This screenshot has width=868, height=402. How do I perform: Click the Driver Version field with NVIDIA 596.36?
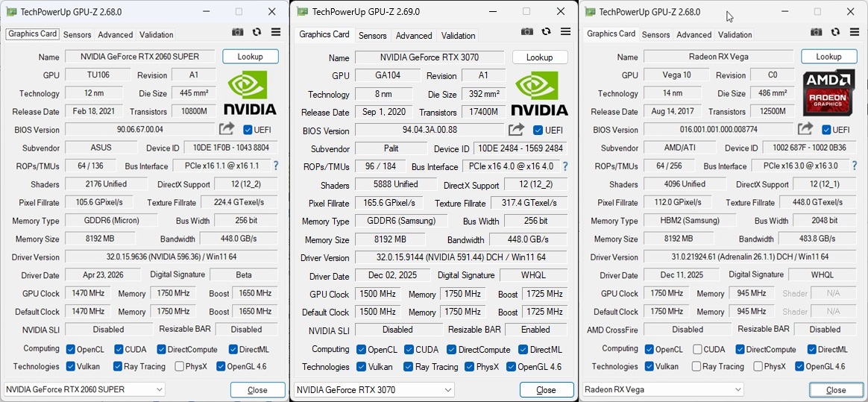pyautogui.click(x=171, y=257)
